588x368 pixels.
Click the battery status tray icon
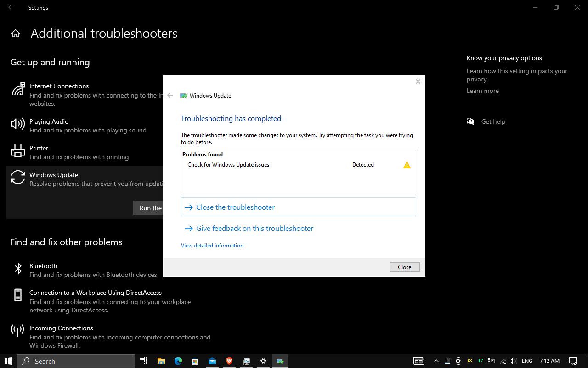pyautogui.click(x=491, y=361)
